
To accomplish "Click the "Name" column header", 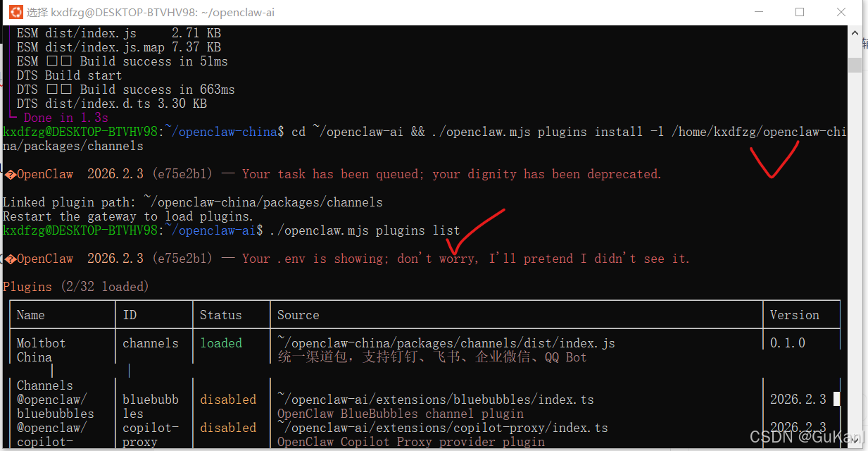I will [x=30, y=315].
